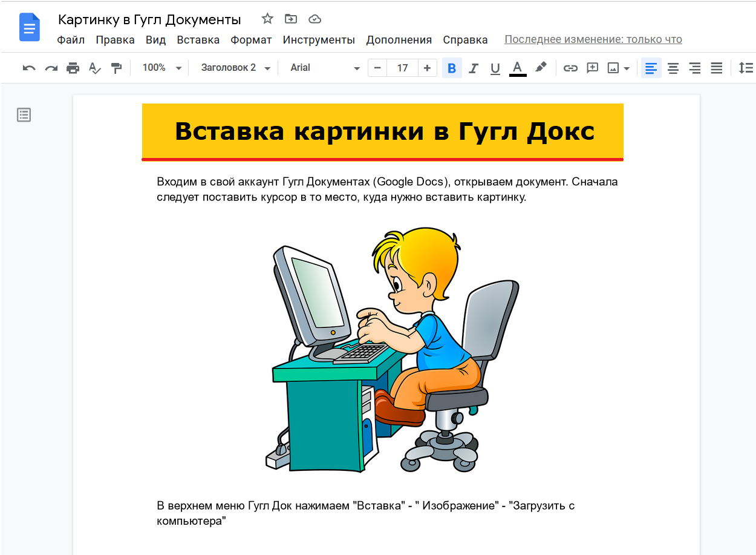Open line spacing options
Image resolution: width=756 pixels, height=555 pixels.
[x=746, y=68]
